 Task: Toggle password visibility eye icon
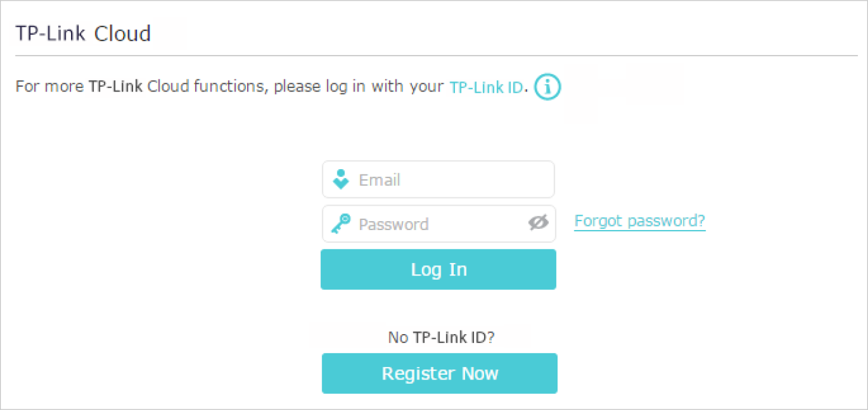click(538, 223)
